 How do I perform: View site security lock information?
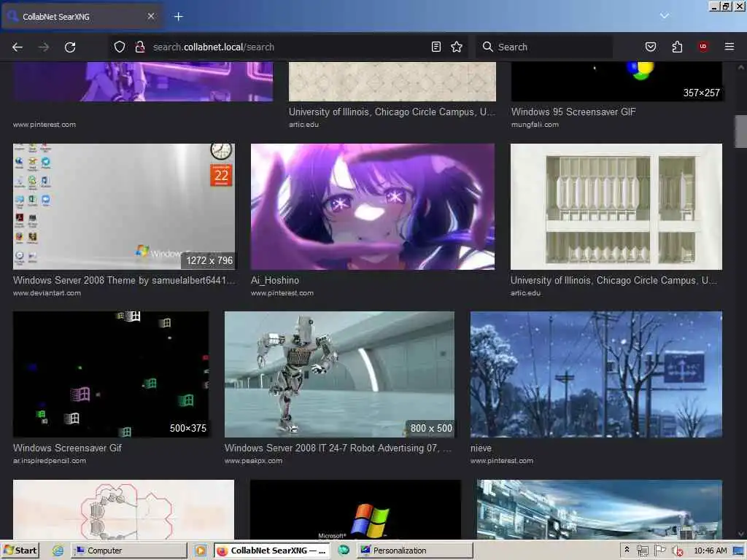click(140, 47)
